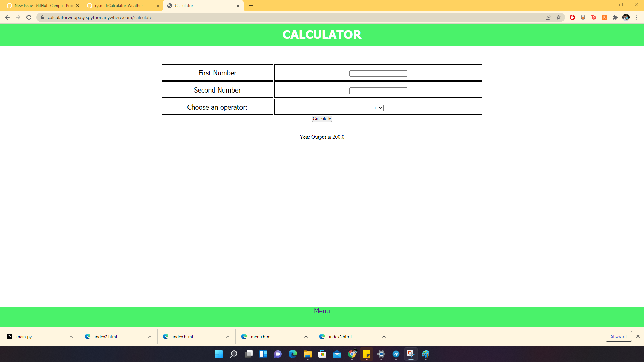
Task: Expand options for index.html download
Action: click(x=228, y=337)
